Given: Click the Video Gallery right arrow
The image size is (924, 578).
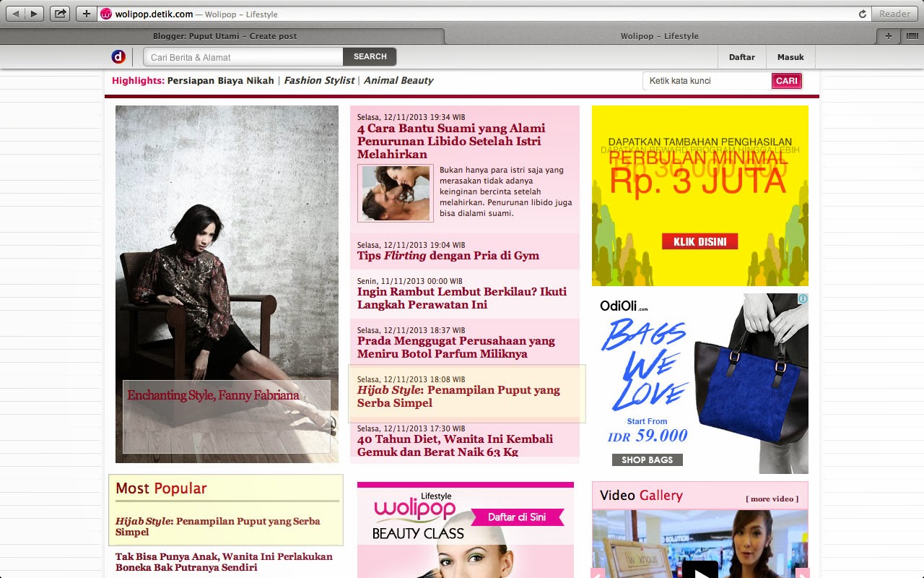Looking at the screenshot, I should (x=803, y=573).
